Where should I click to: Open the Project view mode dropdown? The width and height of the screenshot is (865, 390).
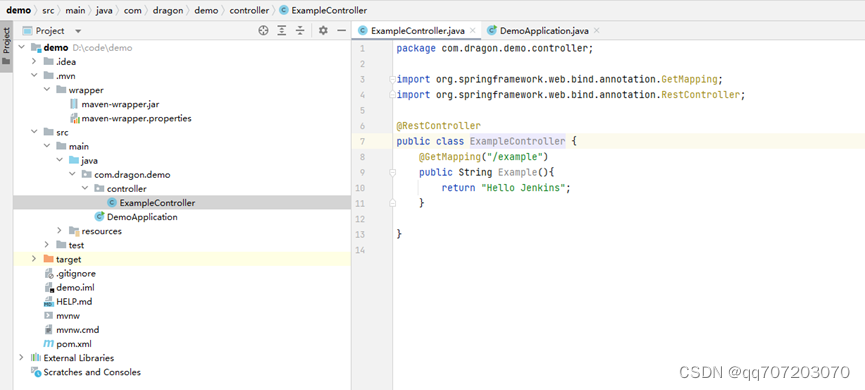click(78, 31)
